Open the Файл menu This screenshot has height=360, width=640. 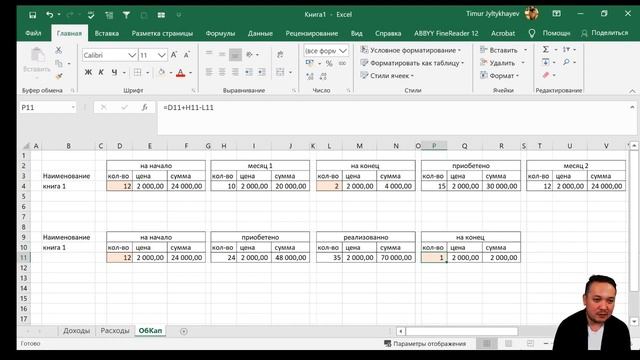33,33
